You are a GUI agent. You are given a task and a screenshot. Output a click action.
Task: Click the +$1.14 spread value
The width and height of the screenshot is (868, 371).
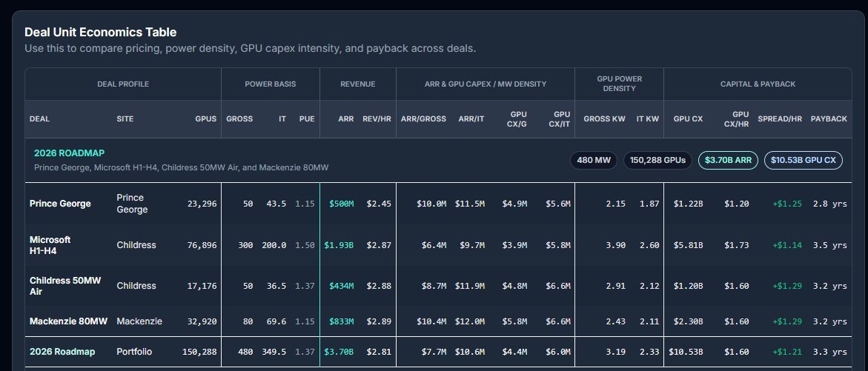coord(787,245)
